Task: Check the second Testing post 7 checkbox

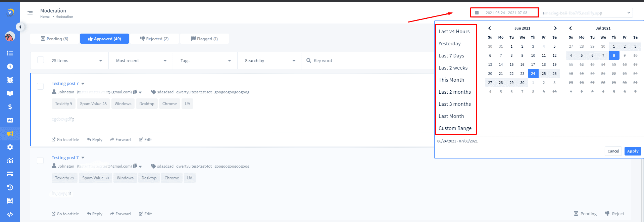Action: (x=40, y=161)
